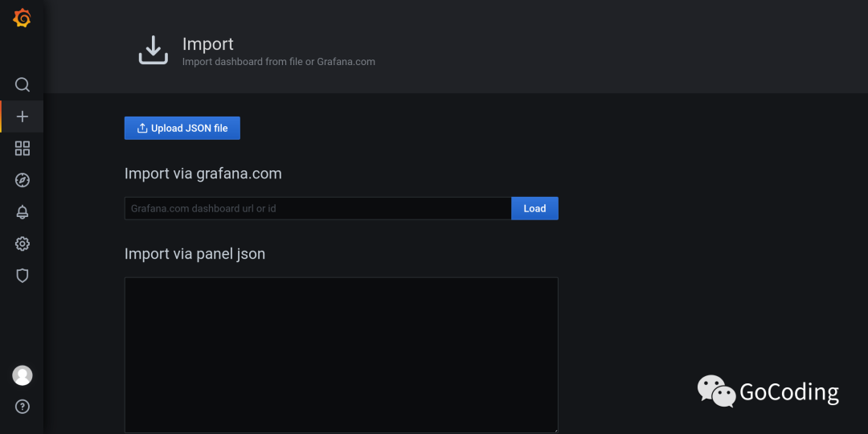Open Explore via the compass icon

click(23, 180)
